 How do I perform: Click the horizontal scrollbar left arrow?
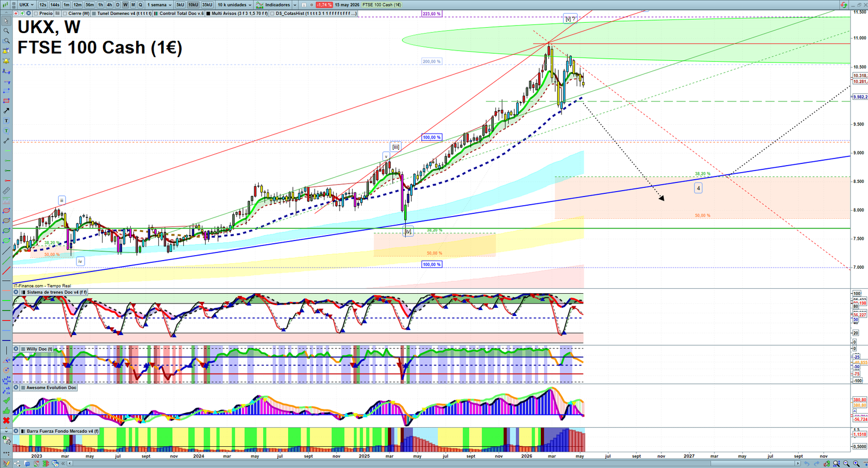point(70,464)
